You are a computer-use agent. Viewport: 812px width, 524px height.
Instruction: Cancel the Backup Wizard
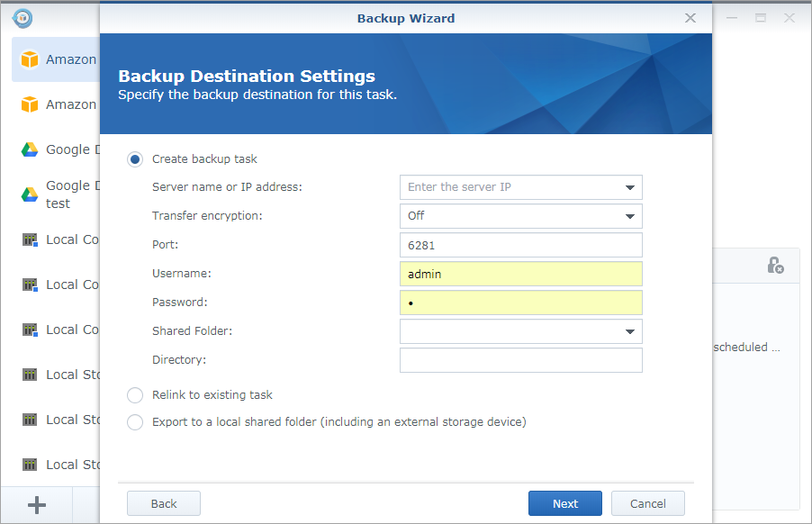647,503
